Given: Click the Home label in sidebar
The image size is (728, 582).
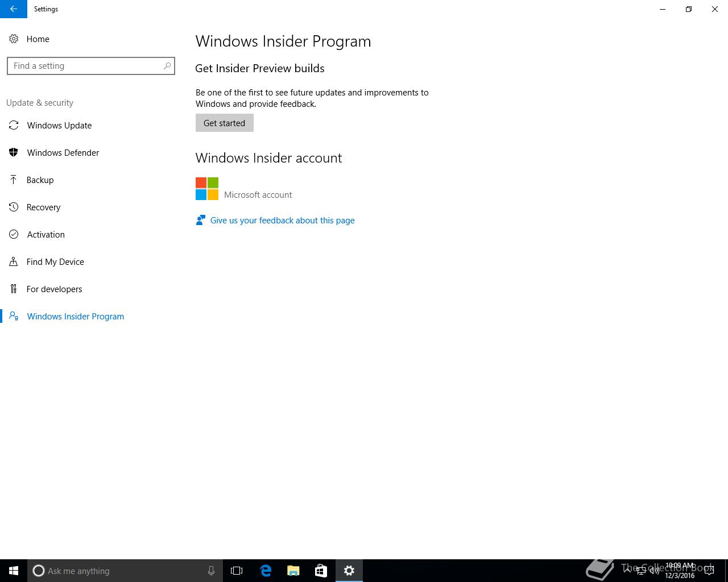Looking at the screenshot, I should pyautogui.click(x=38, y=39).
